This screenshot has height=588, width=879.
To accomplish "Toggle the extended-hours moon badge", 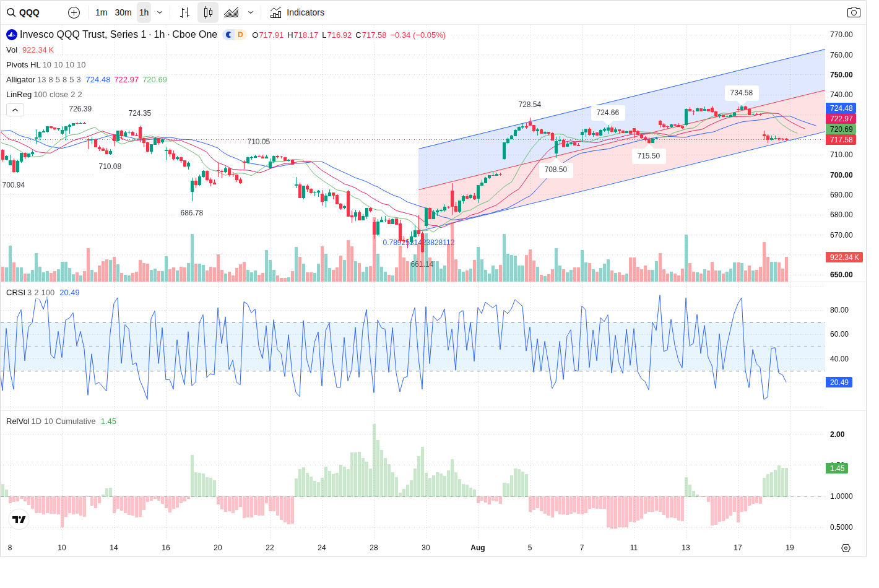I will (229, 35).
